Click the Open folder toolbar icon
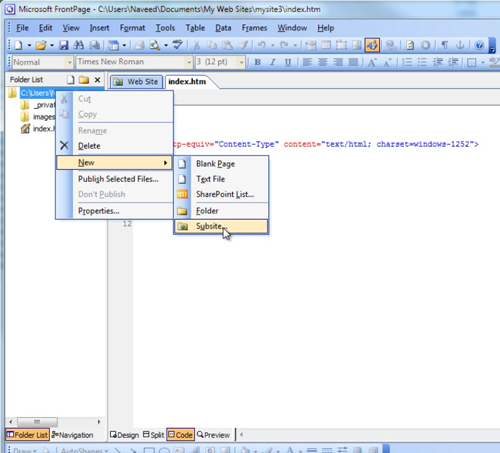The width and height of the screenshot is (500, 453). coord(41,45)
